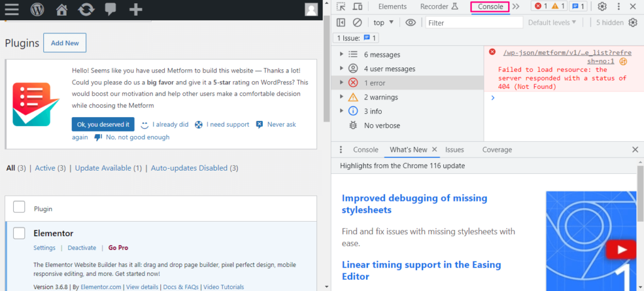Click the yellow warning count badge
Viewport: 644px width, 291px height.
click(558, 6)
